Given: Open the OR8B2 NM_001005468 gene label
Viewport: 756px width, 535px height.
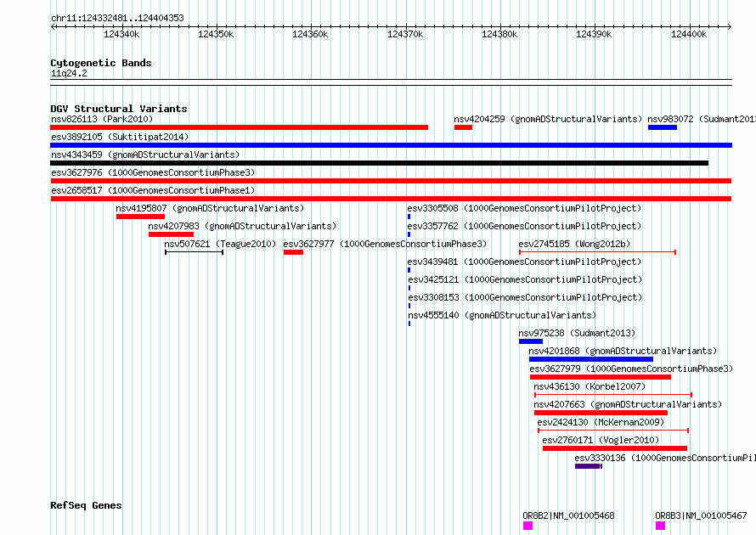Looking at the screenshot, I should 569,515.
